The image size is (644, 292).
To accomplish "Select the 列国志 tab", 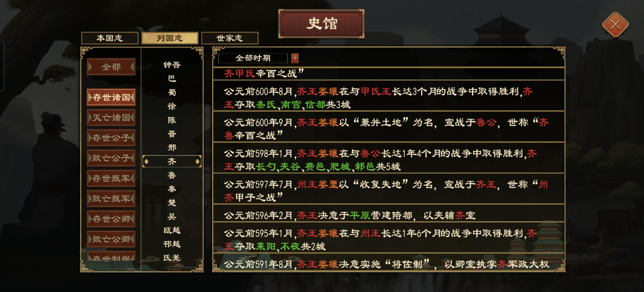I will pyautogui.click(x=170, y=38).
